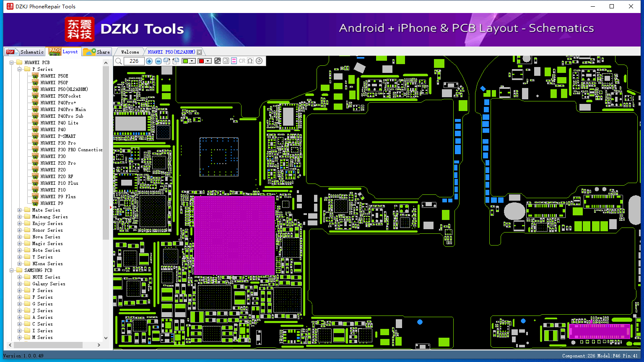Open the HUAWEI P50E layout
Image resolution: width=644 pixels, height=362 pixels.
pyautogui.click(x=54, y=76)
